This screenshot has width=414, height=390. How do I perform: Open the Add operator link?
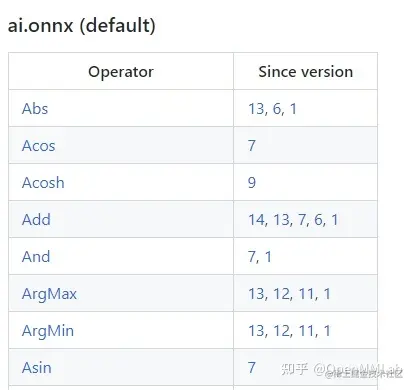click(36, 220)
